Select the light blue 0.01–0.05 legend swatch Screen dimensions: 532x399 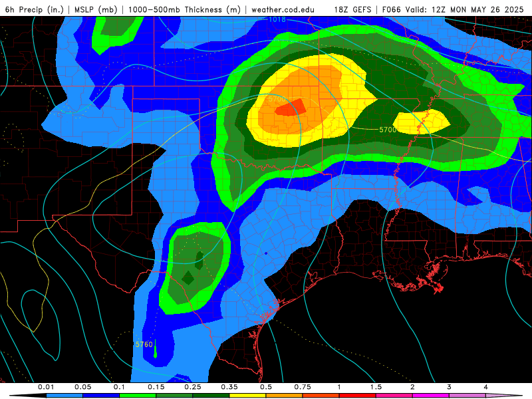pyautogui.click(x=65, y=395)
